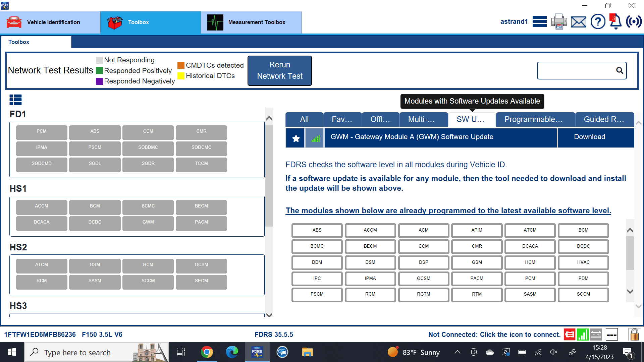Click the list view icon above FD1
This screenshot has width=644, height=362.
(x=15, y=100)
